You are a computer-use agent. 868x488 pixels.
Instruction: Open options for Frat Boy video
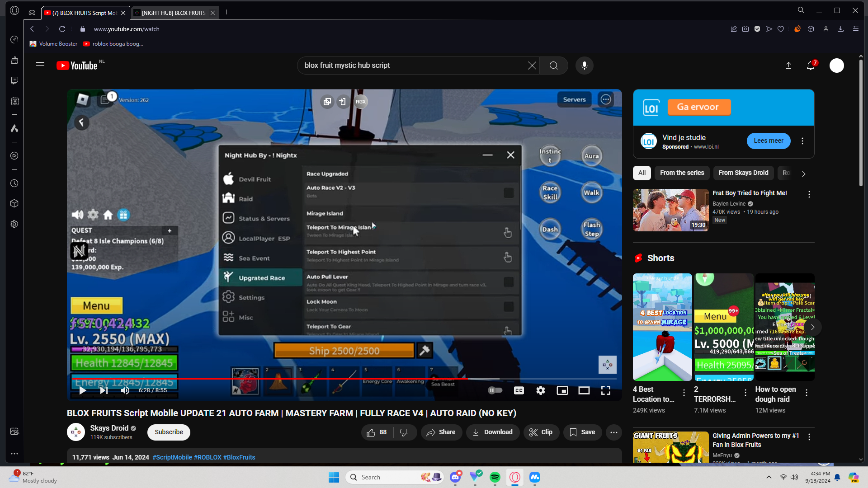[809, 194]
